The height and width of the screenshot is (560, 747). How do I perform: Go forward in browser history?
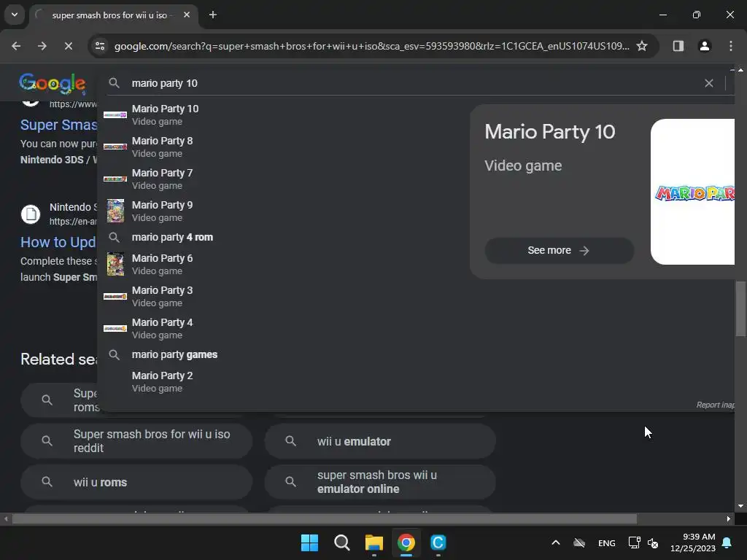42,46
